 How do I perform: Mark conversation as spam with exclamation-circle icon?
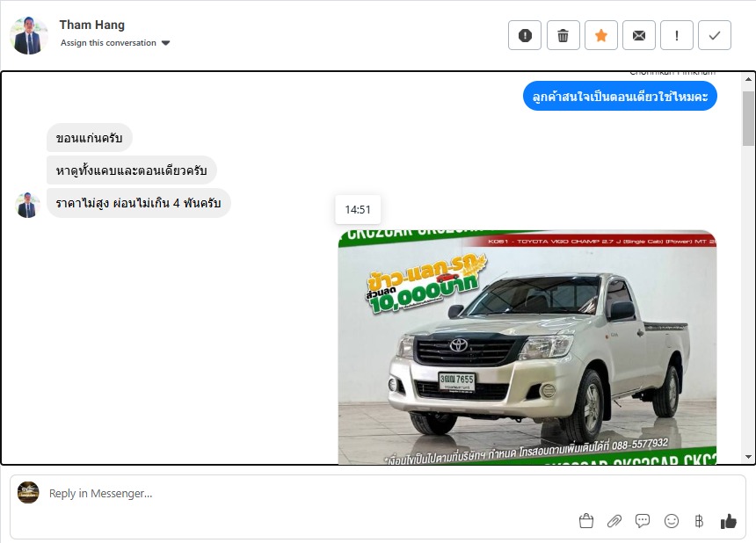(x=525, y=35)
